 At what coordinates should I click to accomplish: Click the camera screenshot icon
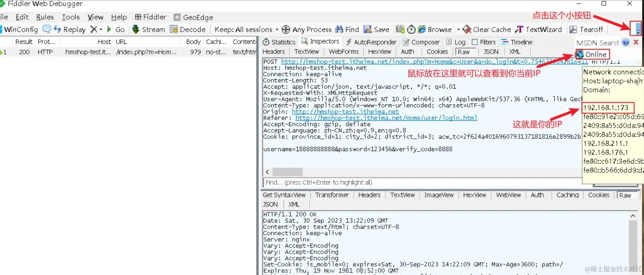[400, 29]
